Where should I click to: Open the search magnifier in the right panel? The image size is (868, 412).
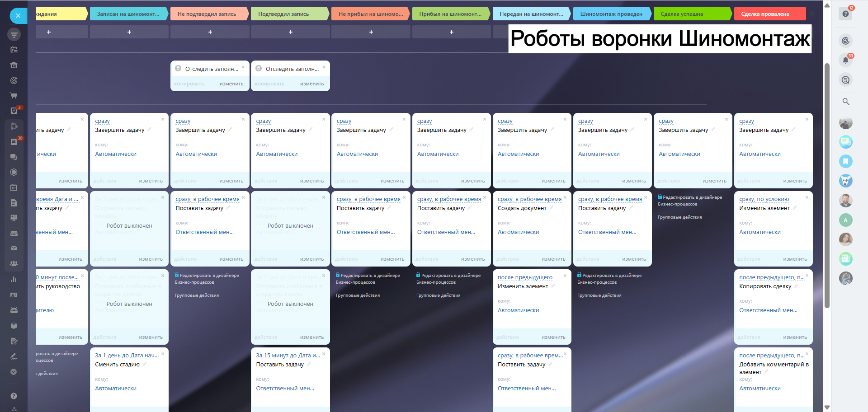[845, 102]
